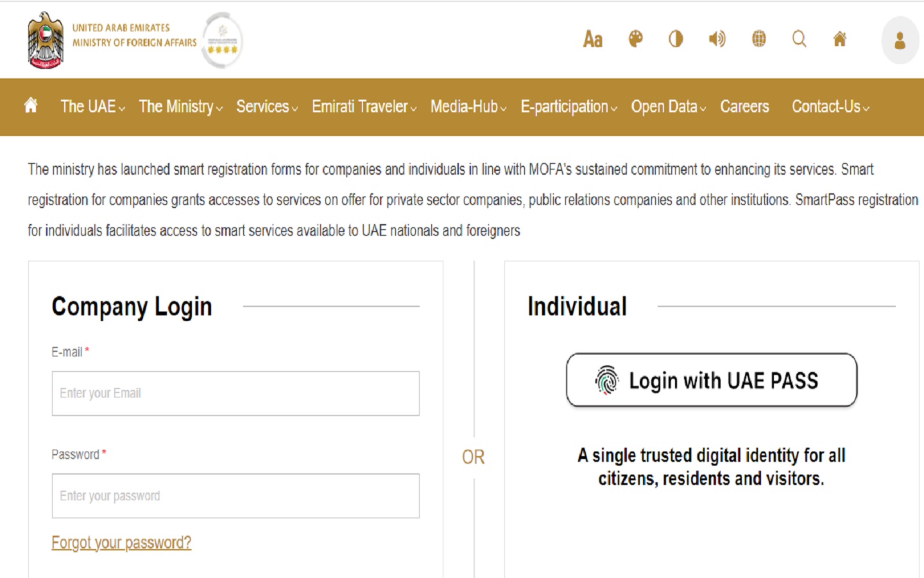Open the color theme palette icon
Image resolution: width=924 pixels, height=578 pixels.
click(x=634, y=39)
